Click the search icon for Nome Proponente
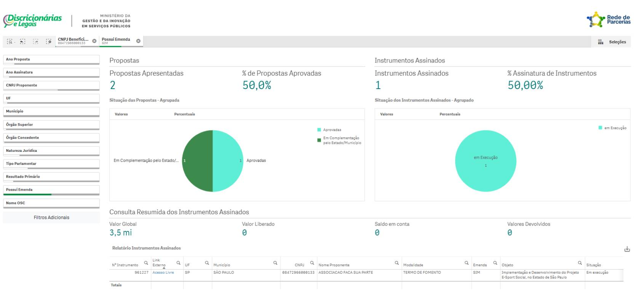The width and height of the screenshot is (644, 301). [x=397, y=263]
